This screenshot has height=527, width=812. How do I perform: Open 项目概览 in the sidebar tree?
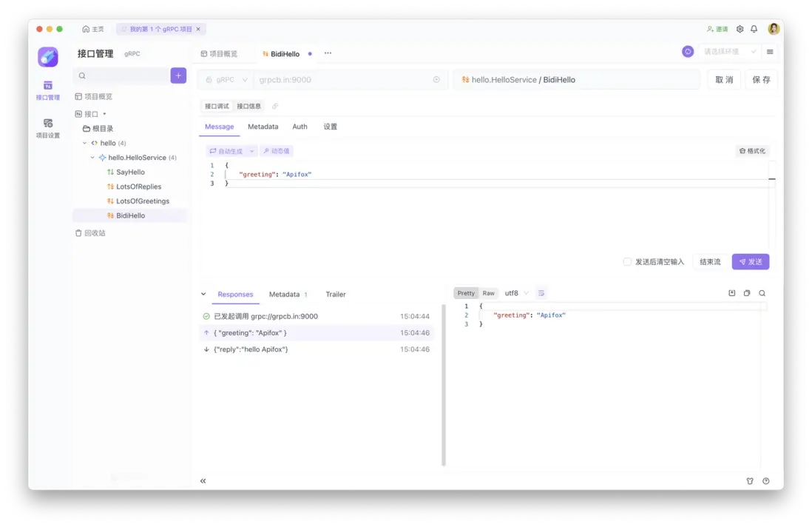(94, 96)
